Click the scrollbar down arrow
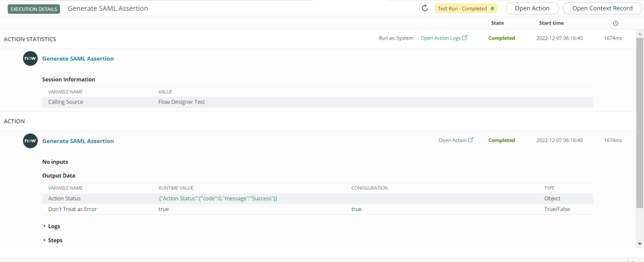The image size is (644, 262). pyautogui.click(x=640, y=243)
